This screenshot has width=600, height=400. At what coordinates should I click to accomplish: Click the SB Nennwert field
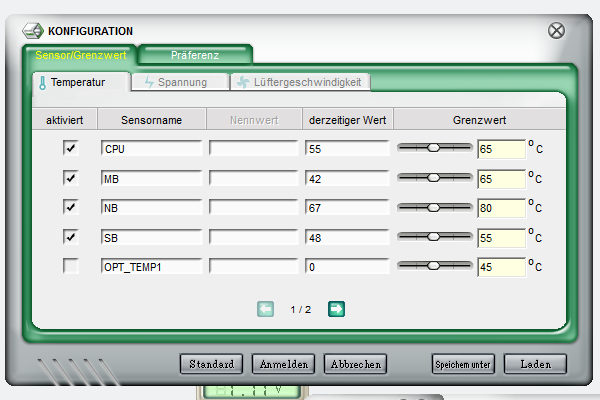[253, 237]
